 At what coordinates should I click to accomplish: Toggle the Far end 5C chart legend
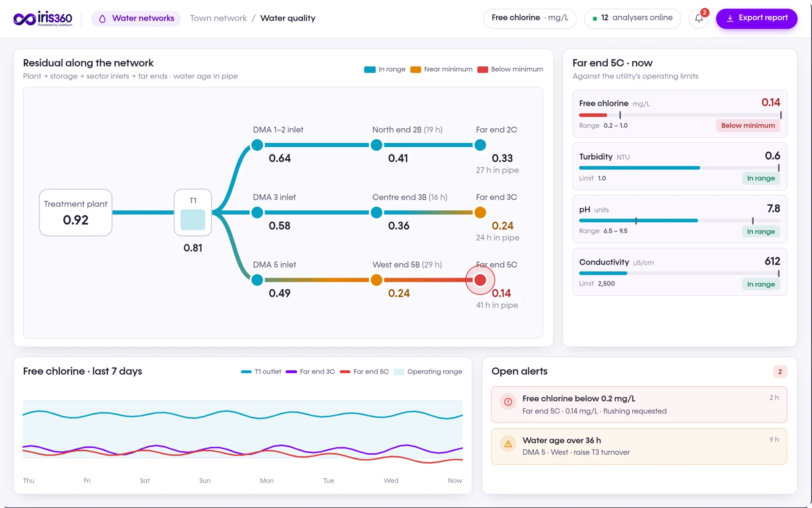click(x=364, y=372)
